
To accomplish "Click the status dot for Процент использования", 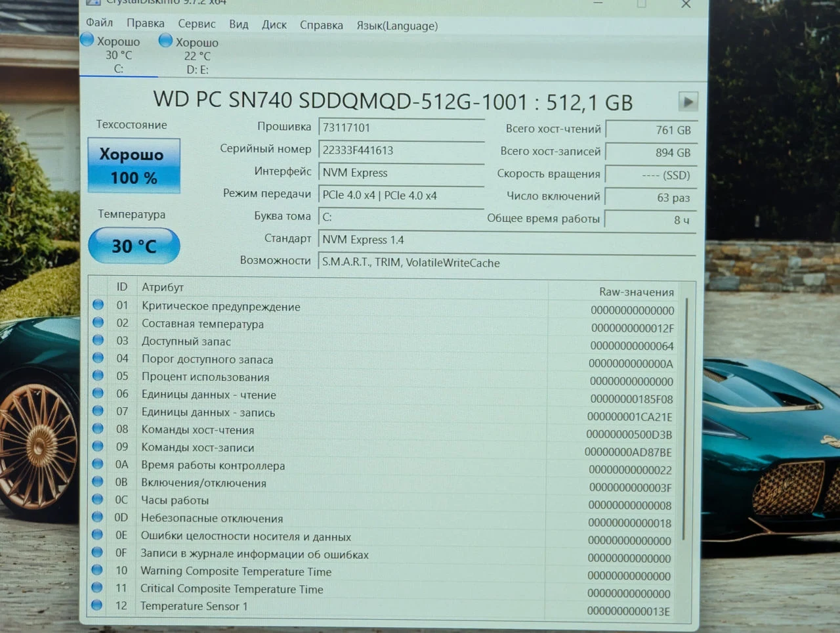I will (98, 376).
